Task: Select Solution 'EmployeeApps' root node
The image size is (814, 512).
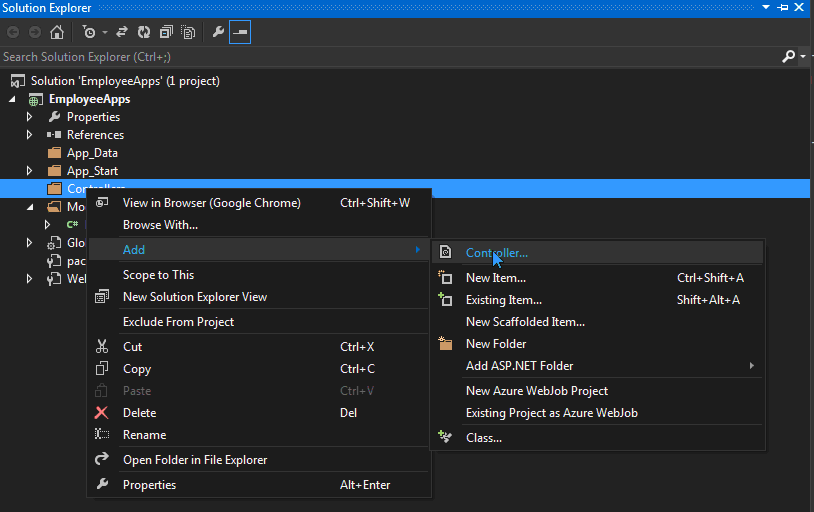Action: click(x=125, y=81)
